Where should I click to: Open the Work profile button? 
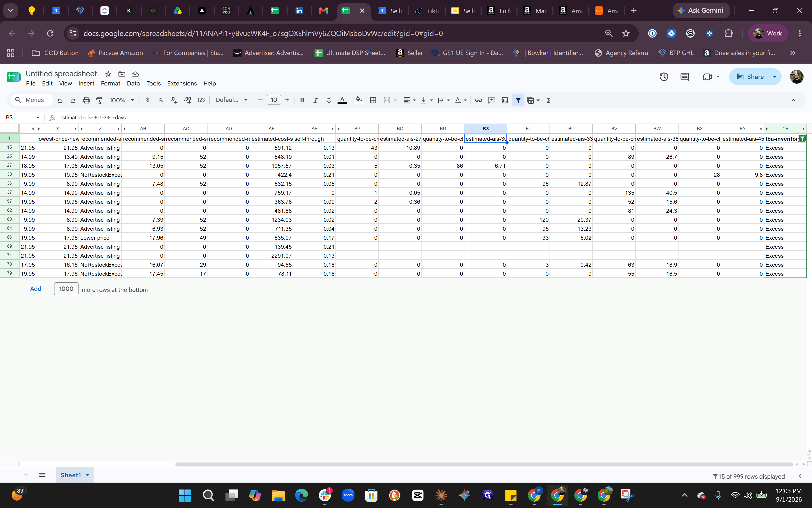tap(768, 33)
